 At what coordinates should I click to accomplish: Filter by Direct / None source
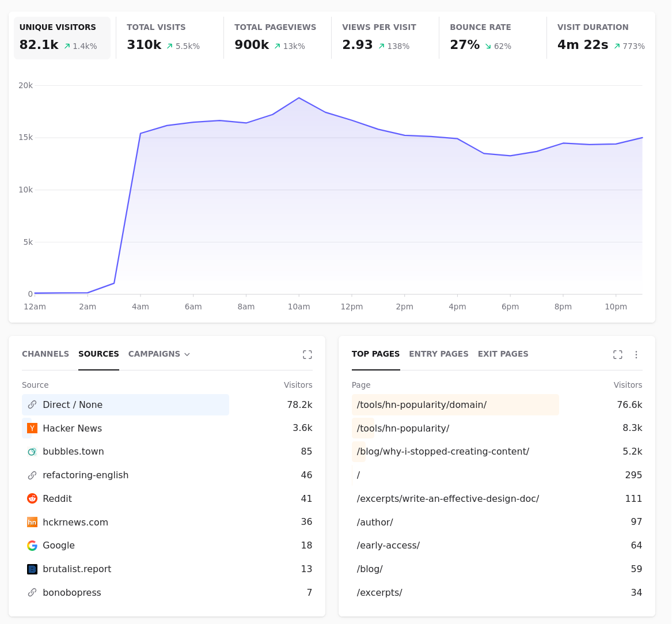pyautogui.click(x=167, y=405)
